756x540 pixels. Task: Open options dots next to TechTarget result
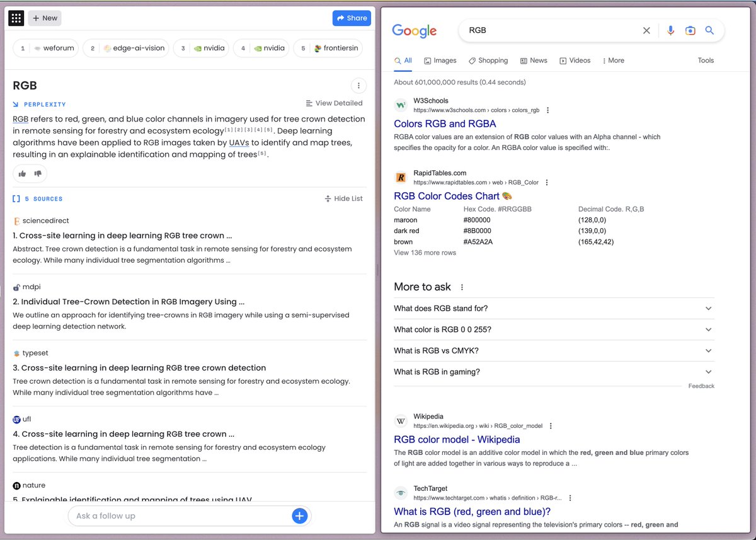pyautogui.click(x=570, y=498)
